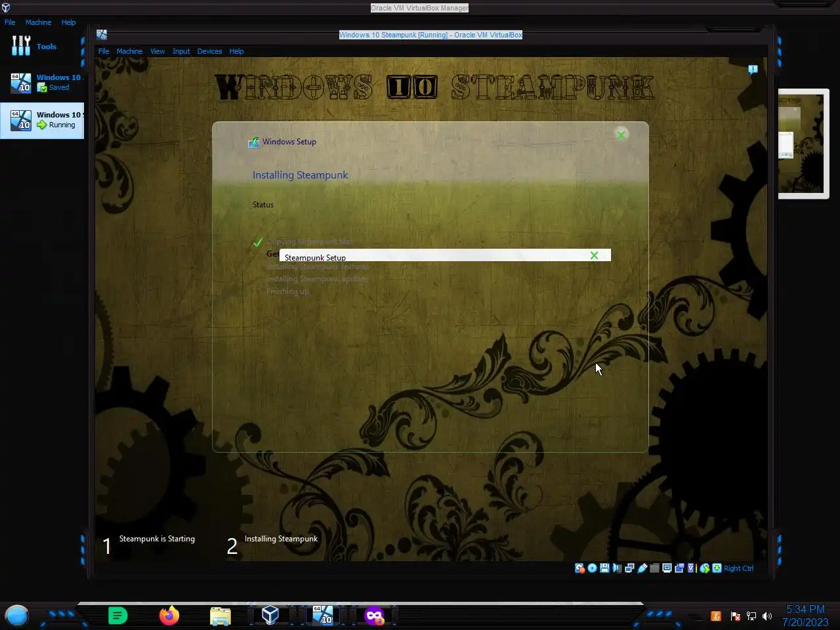Switch to Windows 10 VM taskbar button
Viewport: 840px width, 630px height.
322,615
